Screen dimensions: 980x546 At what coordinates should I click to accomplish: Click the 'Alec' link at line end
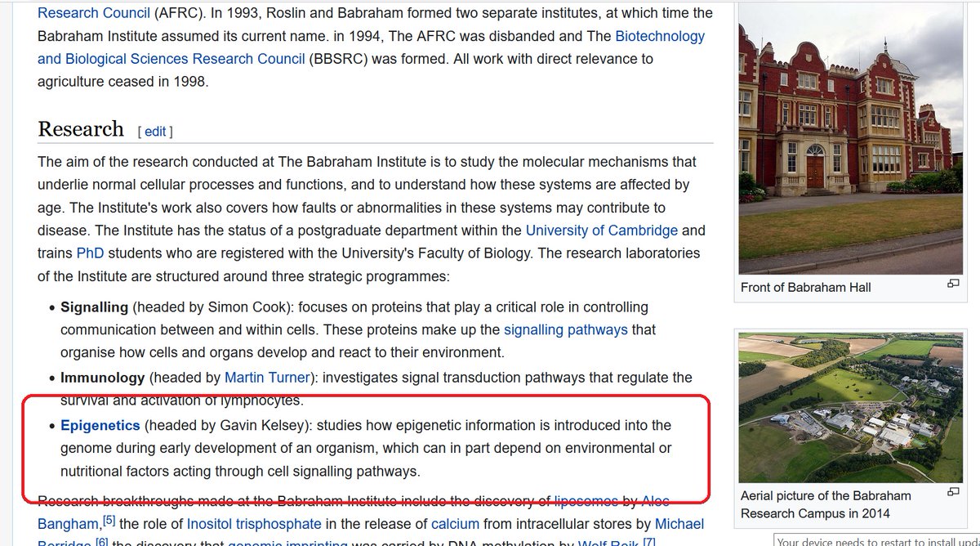pyautogui.click(x=656, y=501)
